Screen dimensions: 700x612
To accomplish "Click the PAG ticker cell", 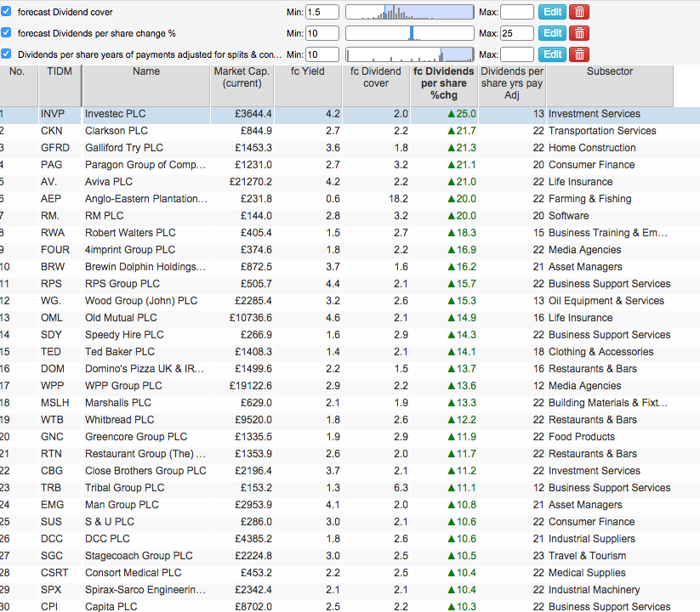I will pos(51,165).
